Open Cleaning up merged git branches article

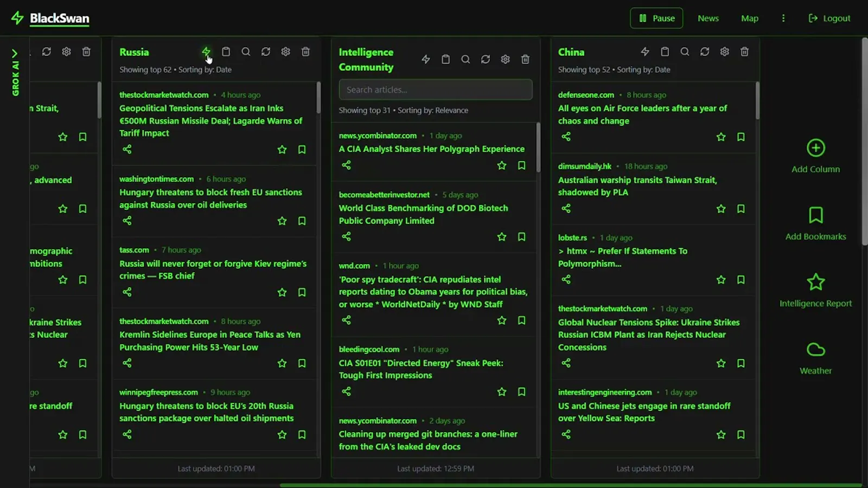click(428, 440)
